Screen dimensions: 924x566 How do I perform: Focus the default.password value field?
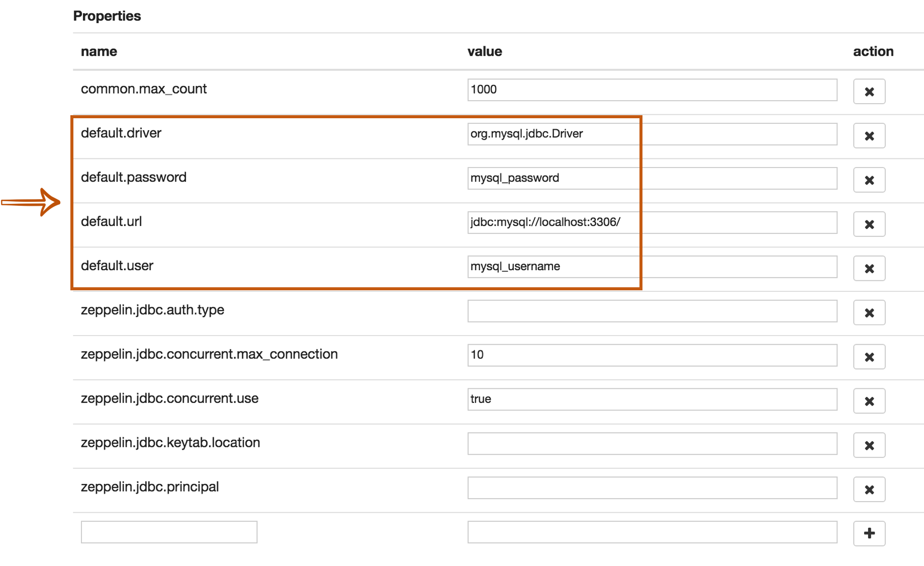pyautogui.click(x=652, y=179)
